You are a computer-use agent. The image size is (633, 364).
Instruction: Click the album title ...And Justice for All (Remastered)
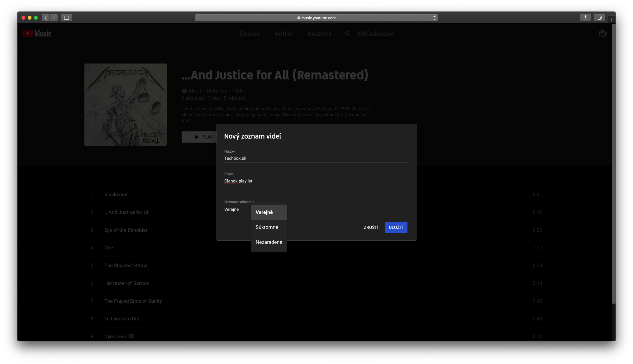pos(275,75)
